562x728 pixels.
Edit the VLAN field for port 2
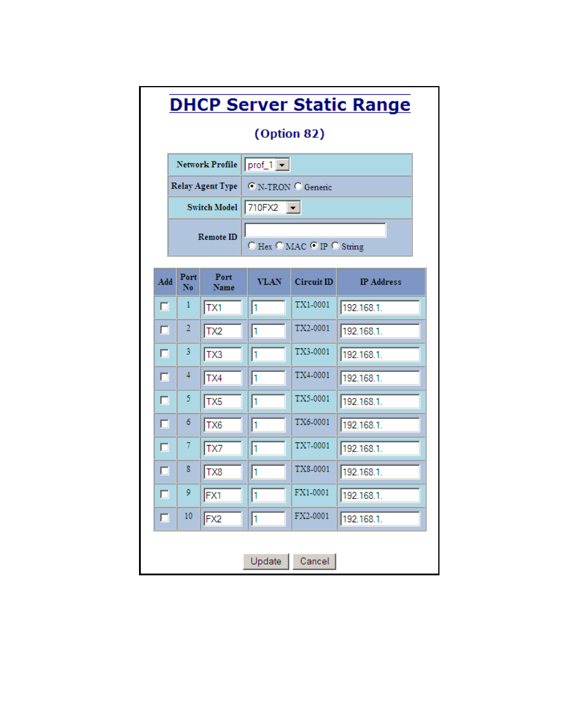pyautogui.click(x=269, y=331)
